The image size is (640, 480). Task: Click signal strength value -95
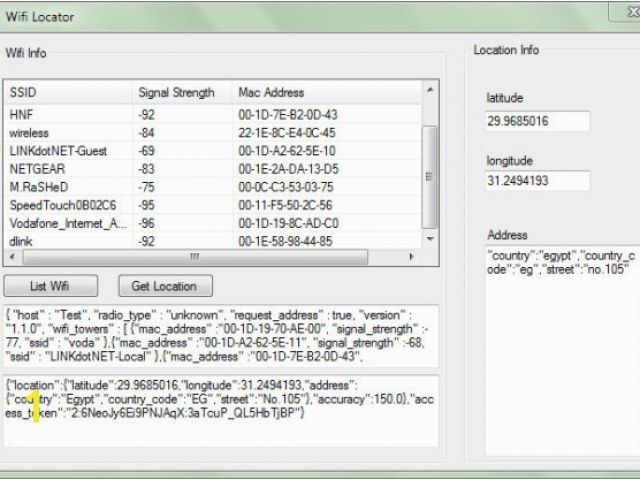coord(146,205)
